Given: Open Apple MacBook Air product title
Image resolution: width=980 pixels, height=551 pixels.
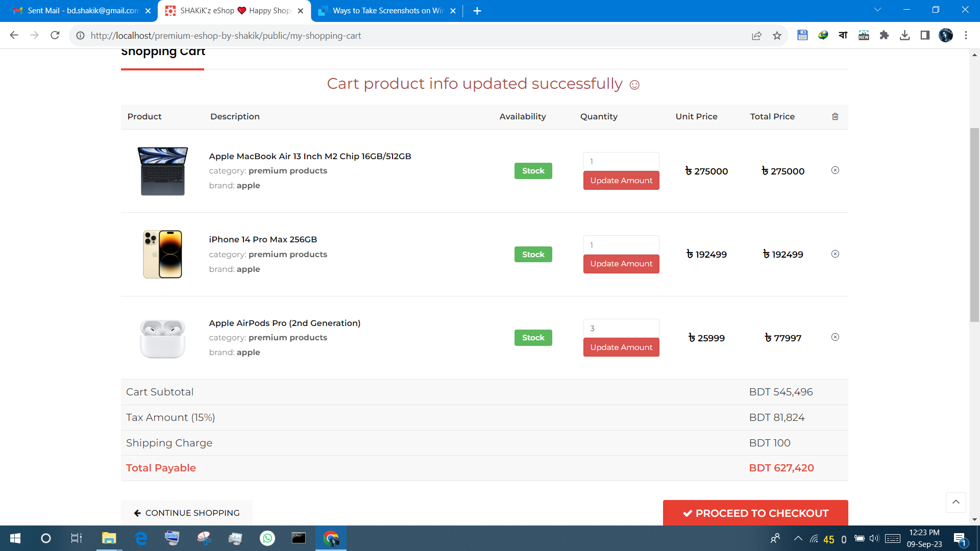Looking at the screenshot, I should pyautogui.click(x=310, y=156).
